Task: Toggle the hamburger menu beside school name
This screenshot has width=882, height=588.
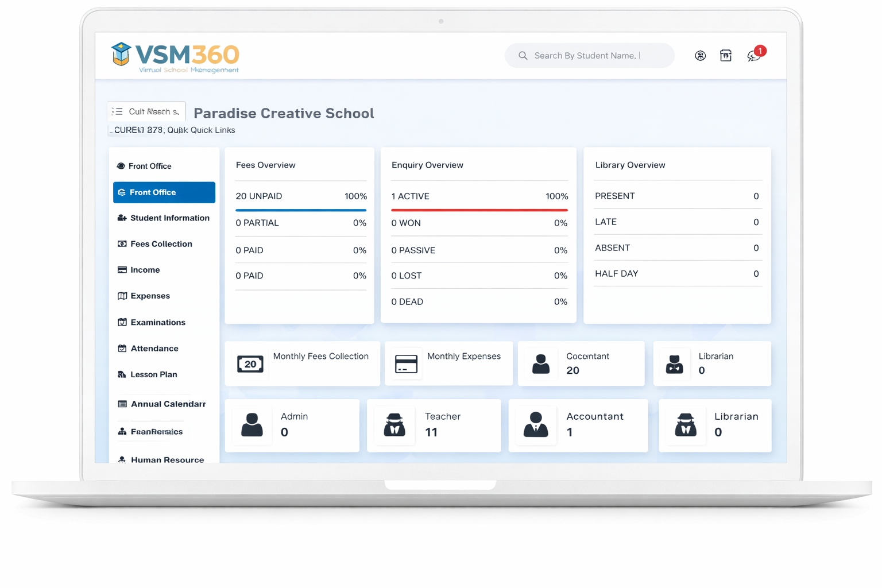Action: click(x=118, y=111)
